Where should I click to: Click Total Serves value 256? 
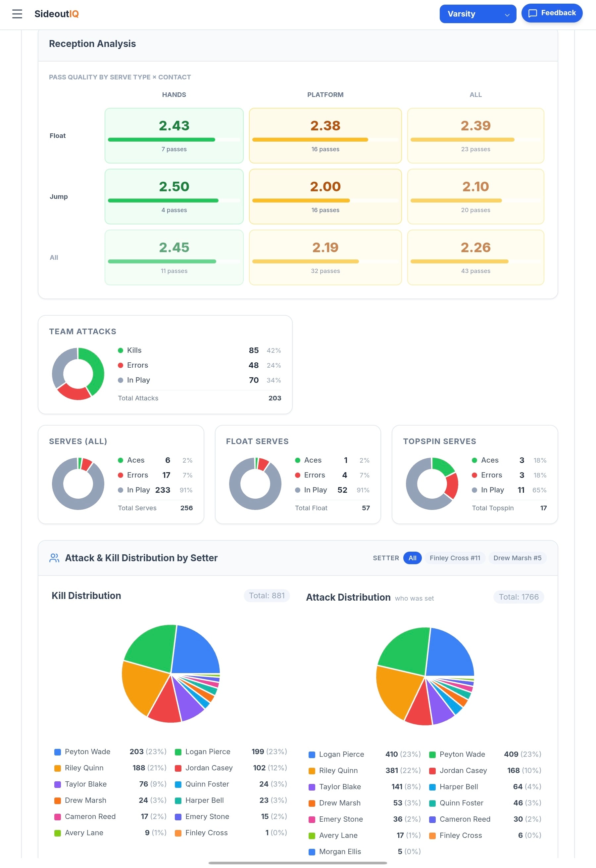186,508
